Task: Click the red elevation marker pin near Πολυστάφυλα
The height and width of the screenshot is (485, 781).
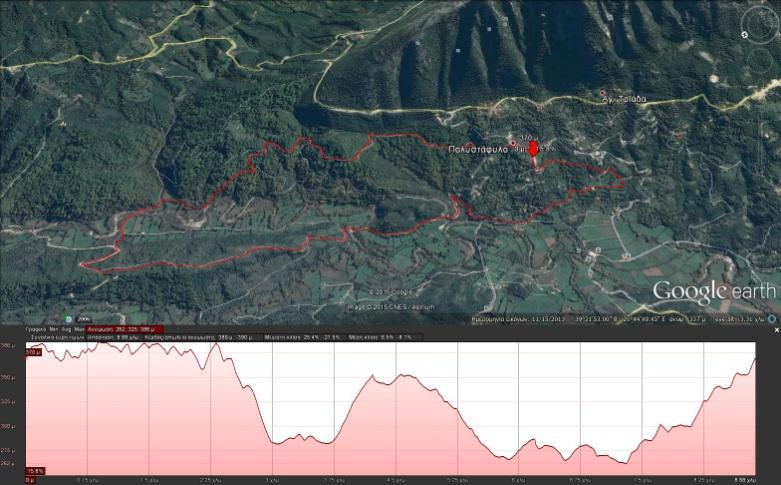Action: (533, 149)
